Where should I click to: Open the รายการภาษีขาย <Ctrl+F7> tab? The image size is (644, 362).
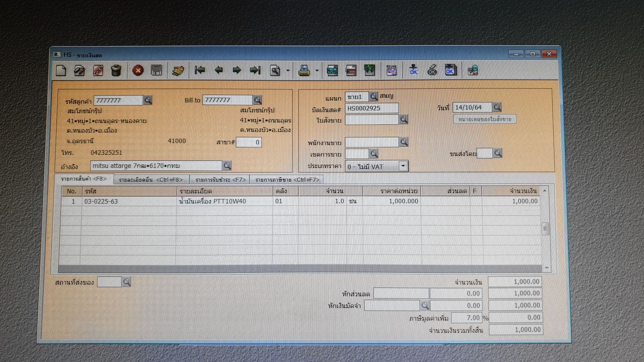tap(287, 180)
